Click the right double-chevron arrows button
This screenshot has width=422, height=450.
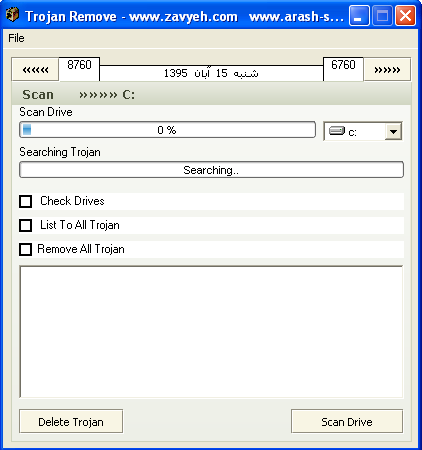coord(387,70)
